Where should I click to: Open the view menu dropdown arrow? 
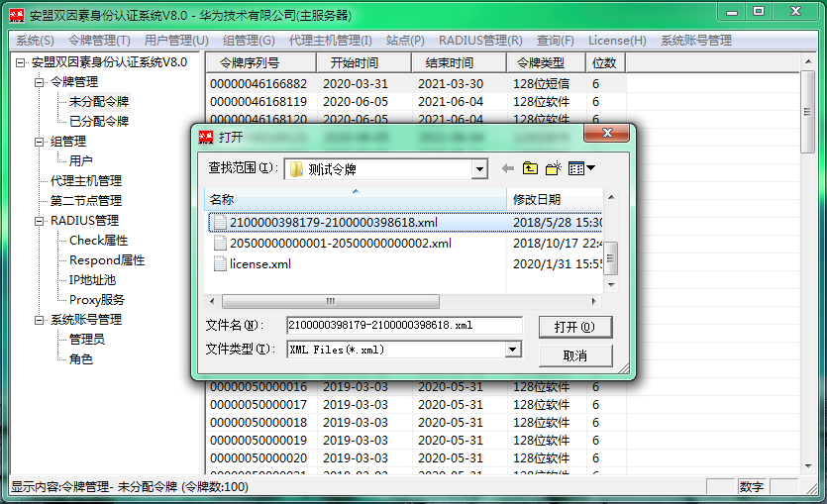click(x=590, y=168)
